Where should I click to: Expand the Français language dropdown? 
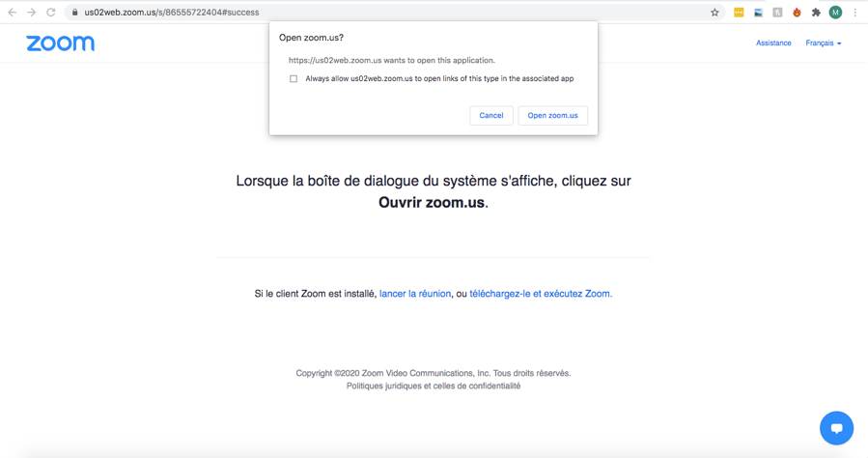click(823, 43)
